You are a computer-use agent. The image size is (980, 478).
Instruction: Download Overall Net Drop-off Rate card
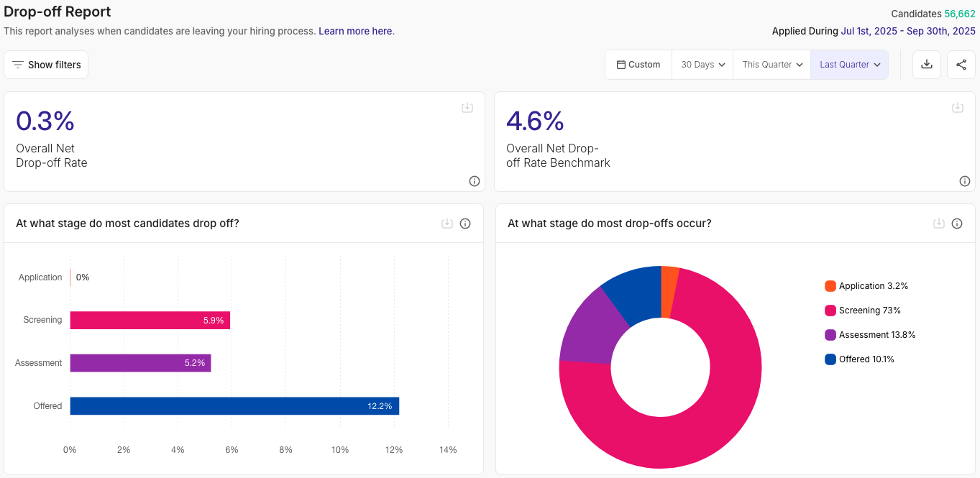[467, 108]
